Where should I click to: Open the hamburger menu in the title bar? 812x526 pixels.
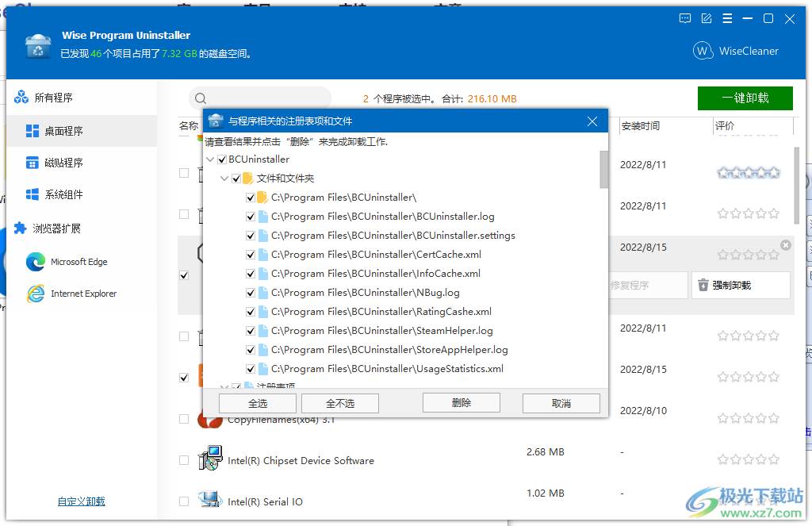pos(727,18)
